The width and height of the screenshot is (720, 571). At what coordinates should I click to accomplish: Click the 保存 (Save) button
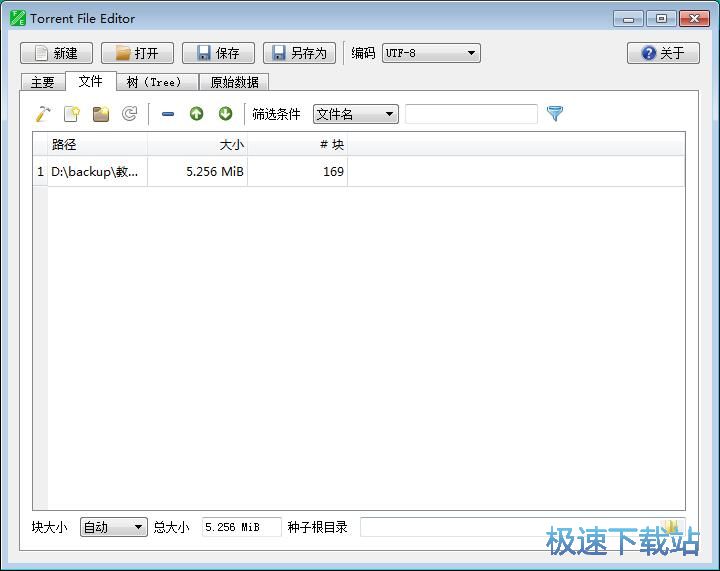click(218, 53)
